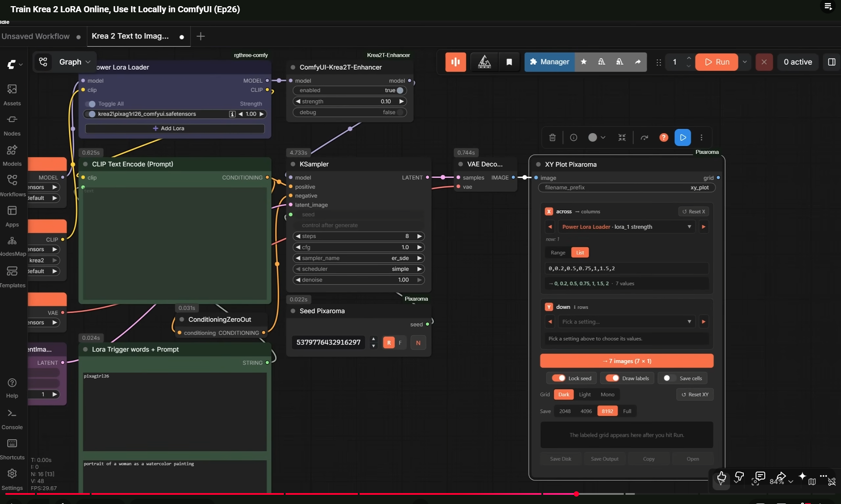Open the Manager button
The width and height of the screenshot is (841, 504).
(x=550, y=62)
